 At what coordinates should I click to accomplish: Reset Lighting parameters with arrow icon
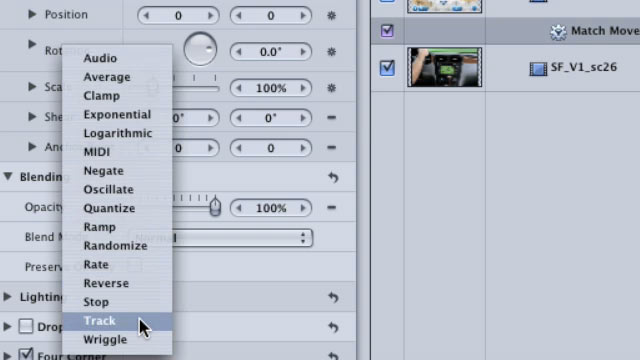pos(333,297)
